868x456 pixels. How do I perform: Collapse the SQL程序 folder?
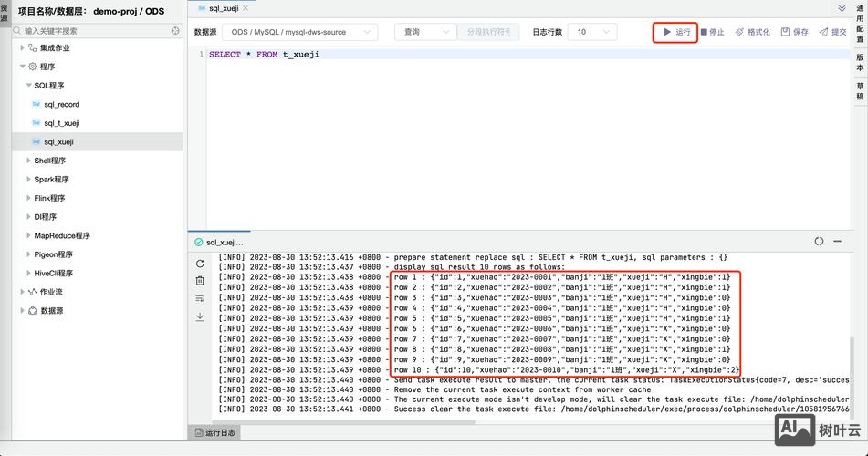pyautogui.click(x=29, y=85)
